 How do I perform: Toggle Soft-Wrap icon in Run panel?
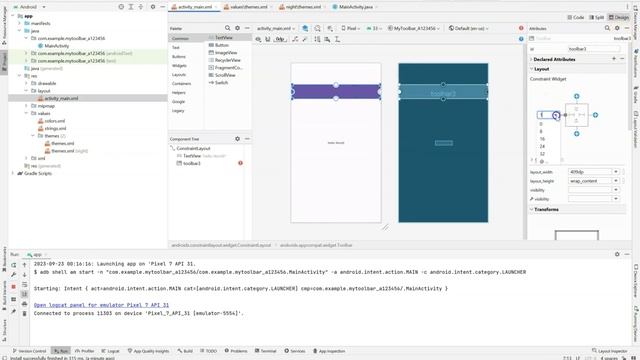click(24, 284)
